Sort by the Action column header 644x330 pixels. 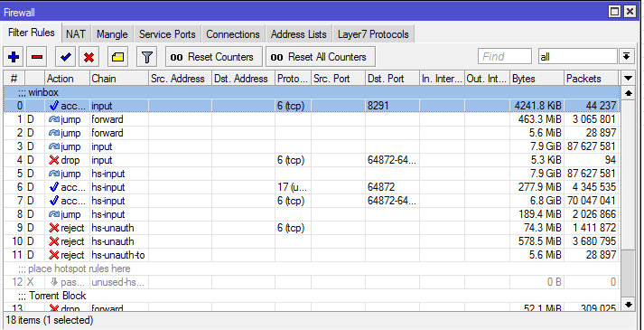(x=67, y=79)
